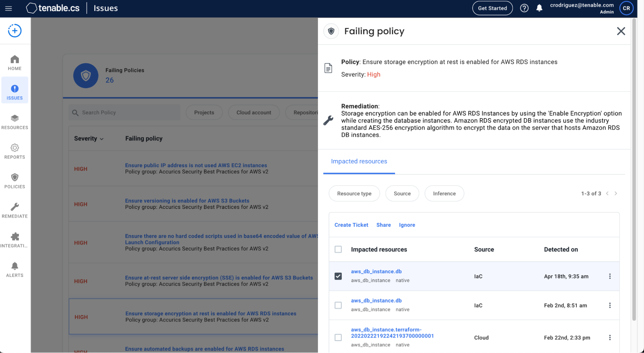Switch to the Impacted resources tab

point(359,161)
